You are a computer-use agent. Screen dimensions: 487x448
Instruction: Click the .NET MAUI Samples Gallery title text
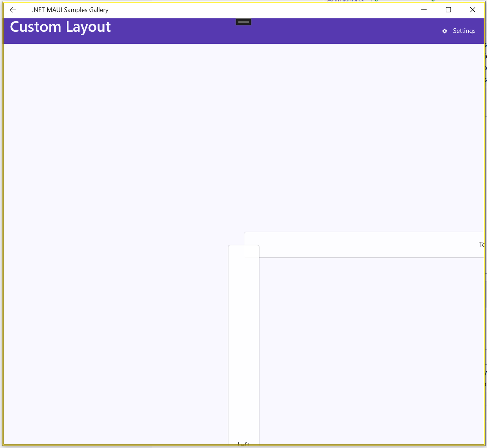[70, 10]
